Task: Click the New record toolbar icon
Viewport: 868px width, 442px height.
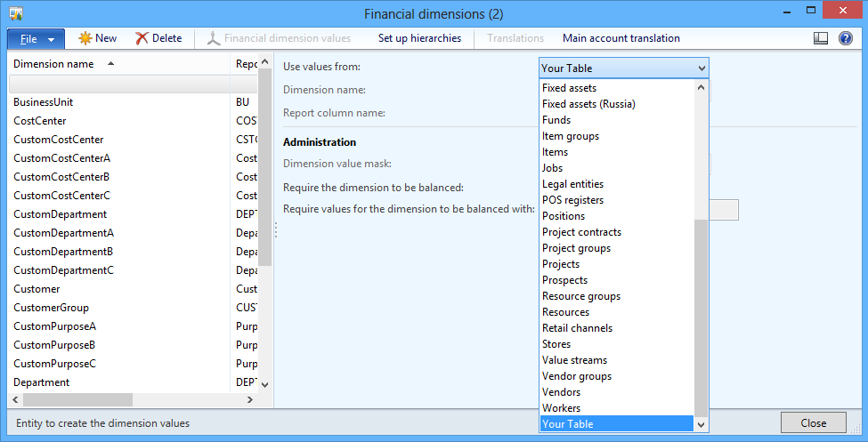Action: coord(85,38)
